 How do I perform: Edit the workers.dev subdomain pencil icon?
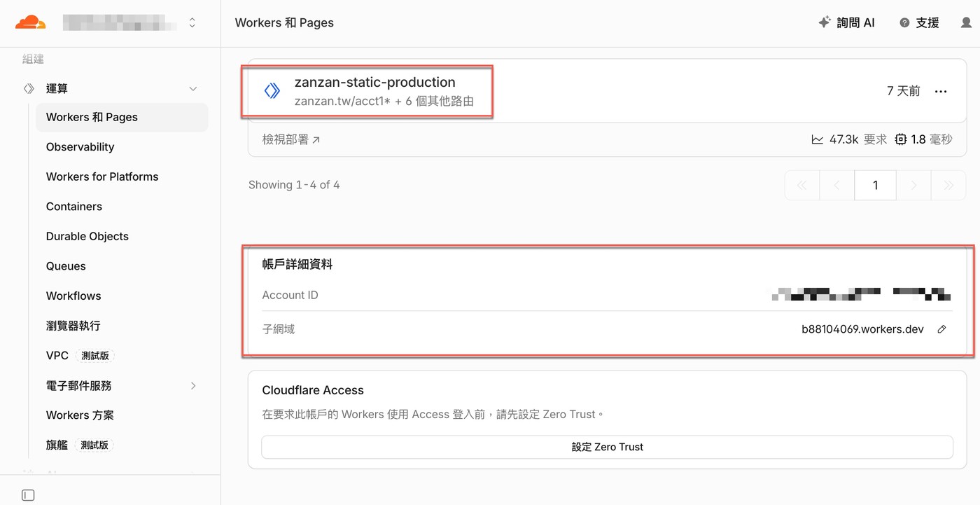[942, 329]
